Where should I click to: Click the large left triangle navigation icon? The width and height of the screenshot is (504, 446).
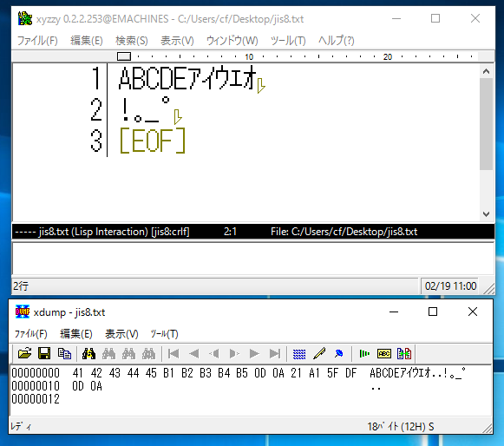(x=193, y=354)
